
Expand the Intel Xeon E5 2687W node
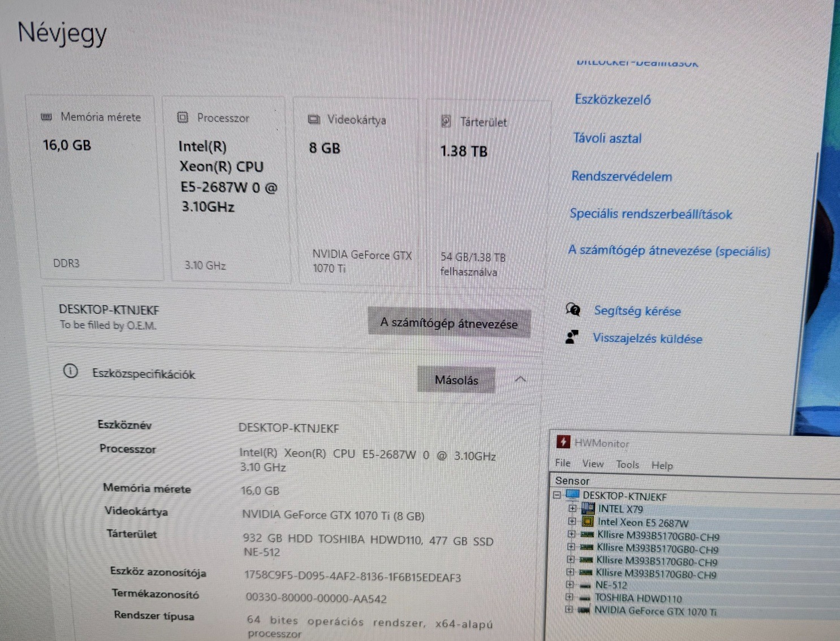(572, 521)
